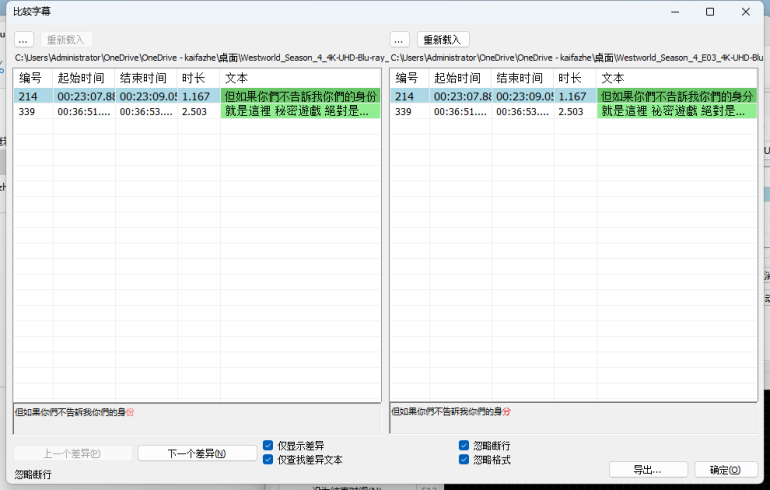Select row 339 in left subtitle list
This screenshot has width=770, height=490.
pyautogui.click(x=197, y=111)
